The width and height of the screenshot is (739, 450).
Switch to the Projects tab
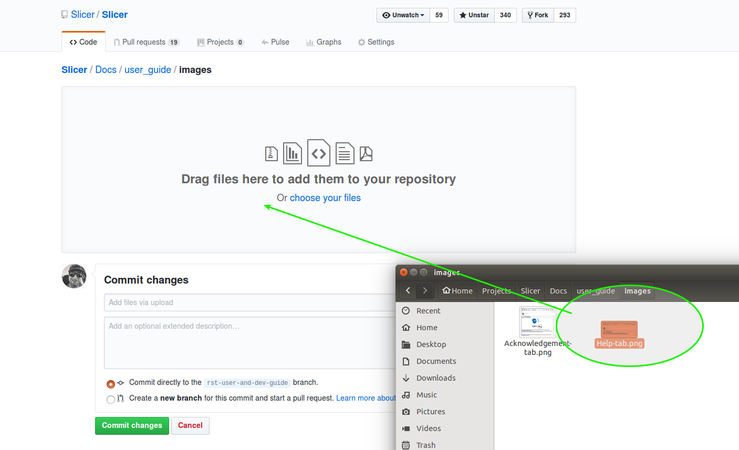220,42
